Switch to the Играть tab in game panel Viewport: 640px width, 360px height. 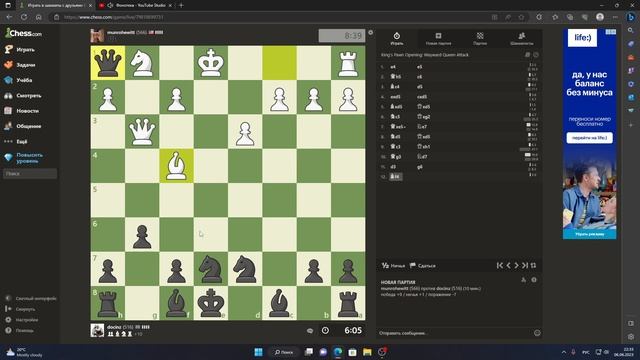(x=396, y=39)
